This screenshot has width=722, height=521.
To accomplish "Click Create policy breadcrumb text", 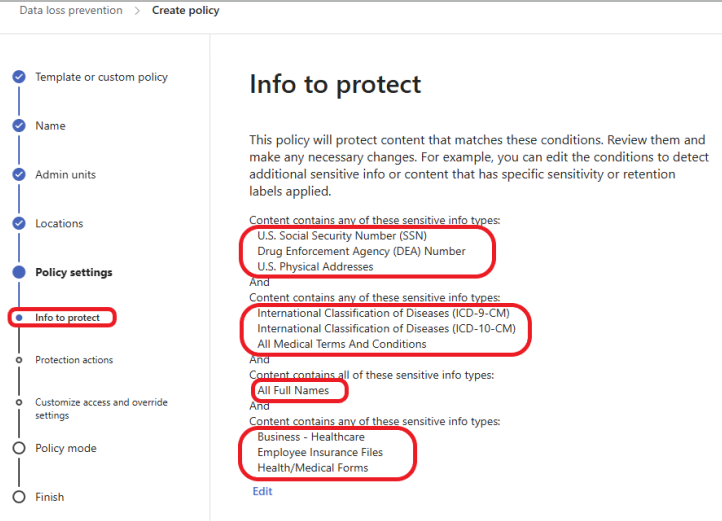I will coord(186,10).
